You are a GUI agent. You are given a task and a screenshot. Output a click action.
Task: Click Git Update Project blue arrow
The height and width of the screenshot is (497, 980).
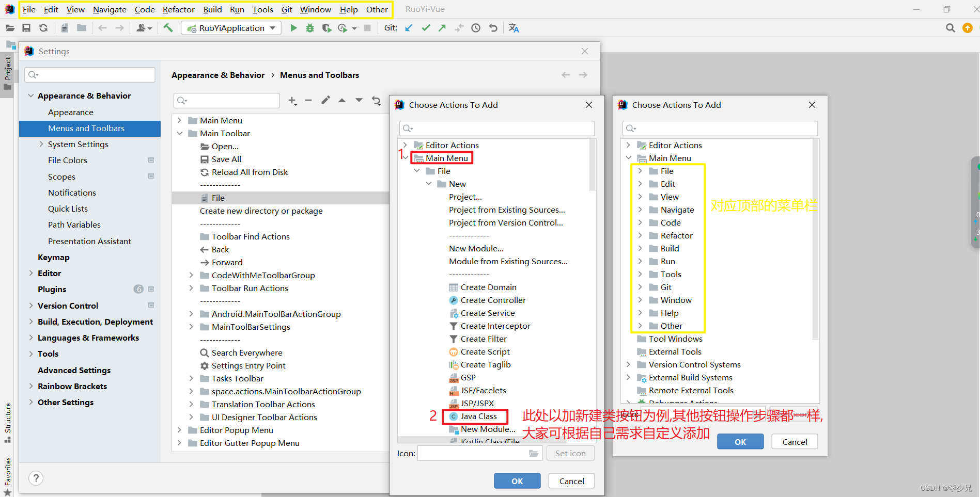[409, 28]
